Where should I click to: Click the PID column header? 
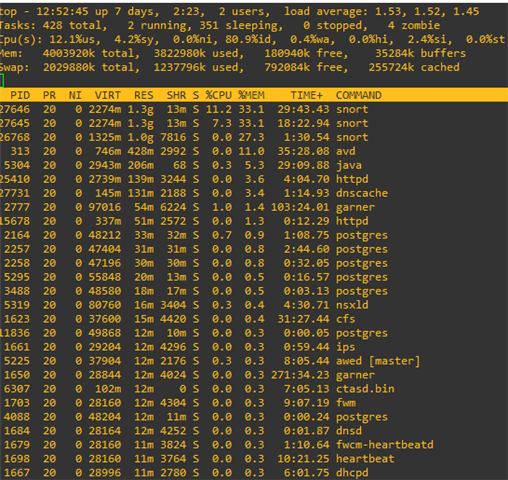[x=20, y=95]
